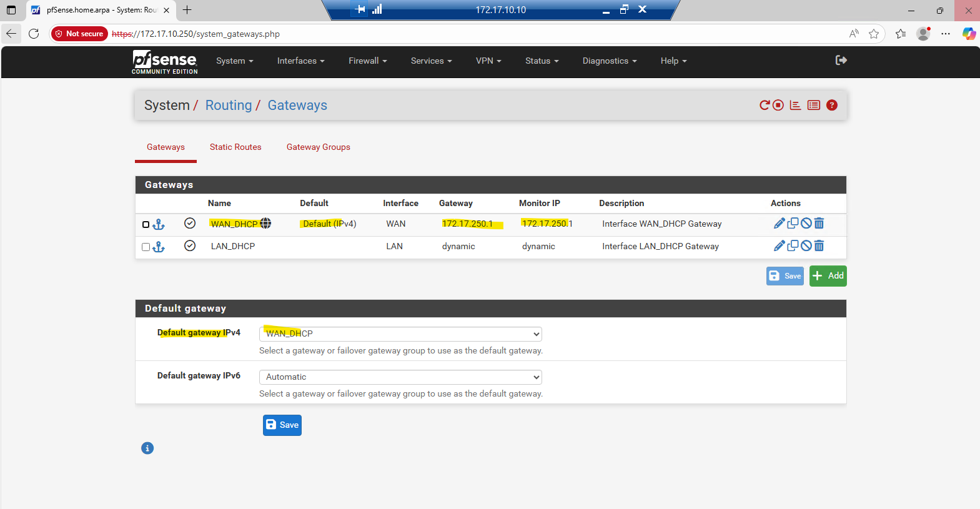
Task: Click the green Add gateway button
Action: [x=828, y=275]
